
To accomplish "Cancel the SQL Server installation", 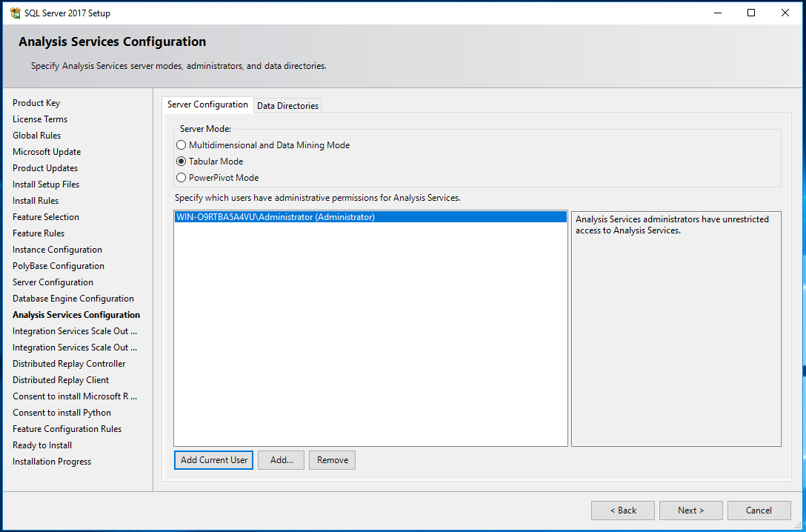I will (758, 511).
